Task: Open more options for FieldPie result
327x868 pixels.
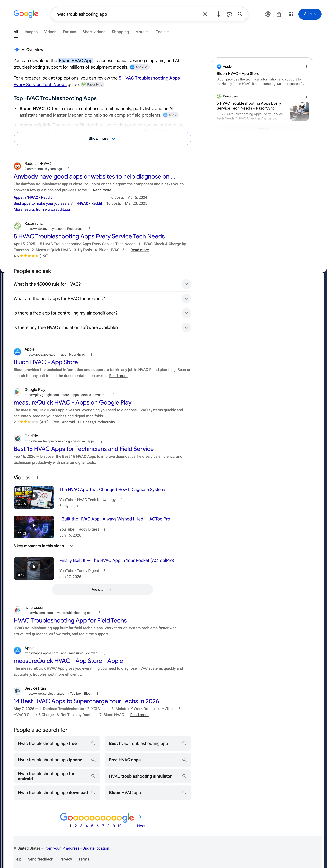Action: [101, 441]
